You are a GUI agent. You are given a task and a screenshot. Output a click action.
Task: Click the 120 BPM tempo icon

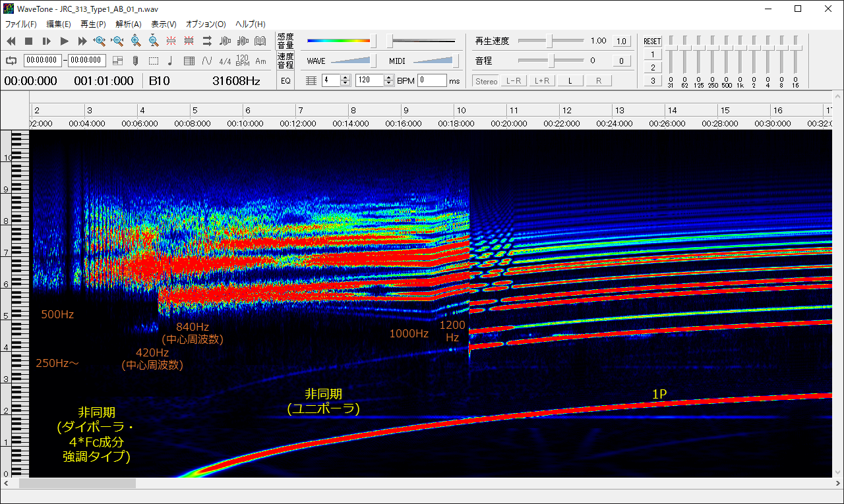(x=243, y=61)
